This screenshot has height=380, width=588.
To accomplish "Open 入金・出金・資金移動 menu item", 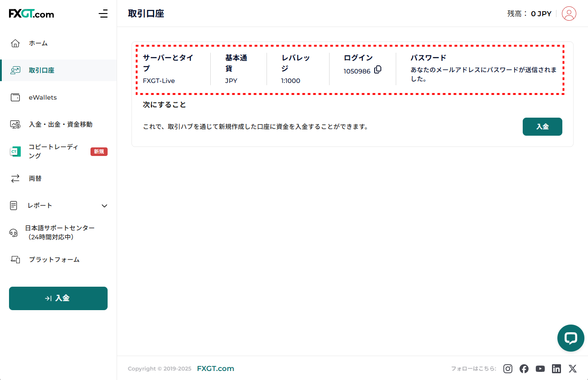I will pos(60,124).
